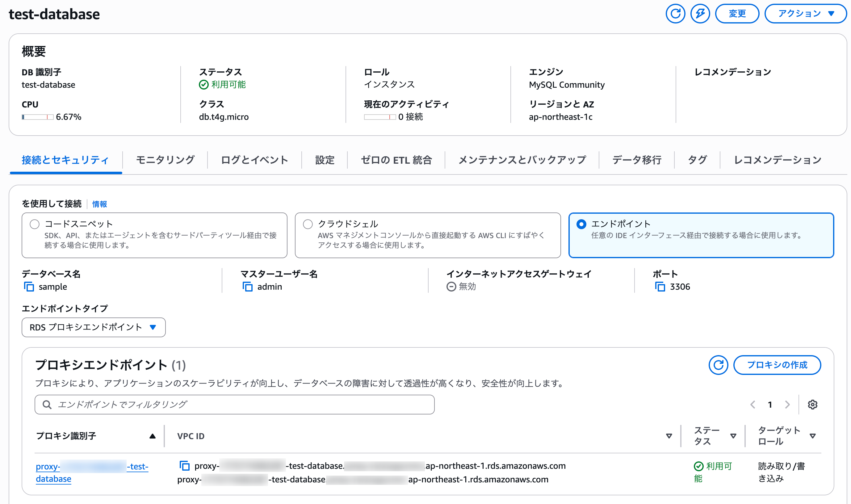Open proxy table preferences gear icon
The width and height of the screenshot is (851, 504).
[812, 405]
